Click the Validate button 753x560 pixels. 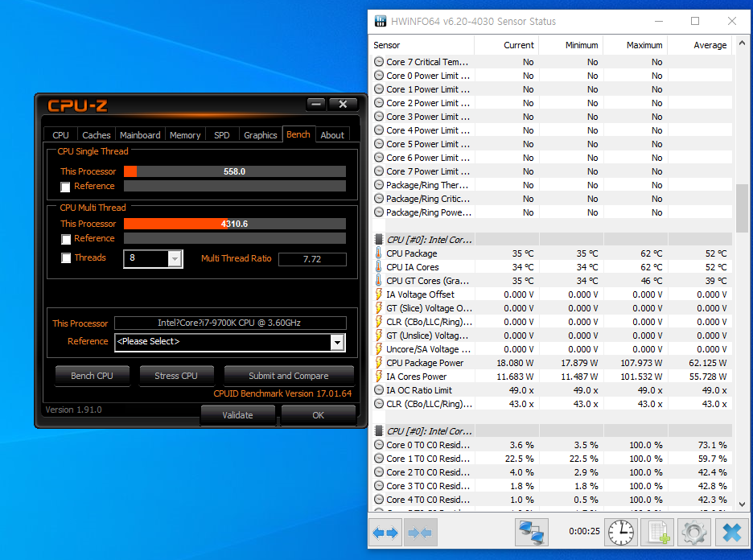coord(237,415)
